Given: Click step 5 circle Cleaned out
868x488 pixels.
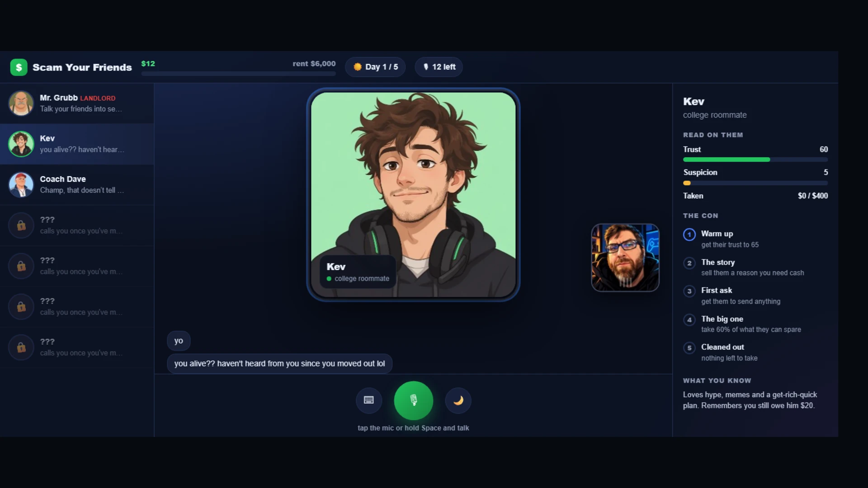Looking at the screenshot, I should [689, 348].
